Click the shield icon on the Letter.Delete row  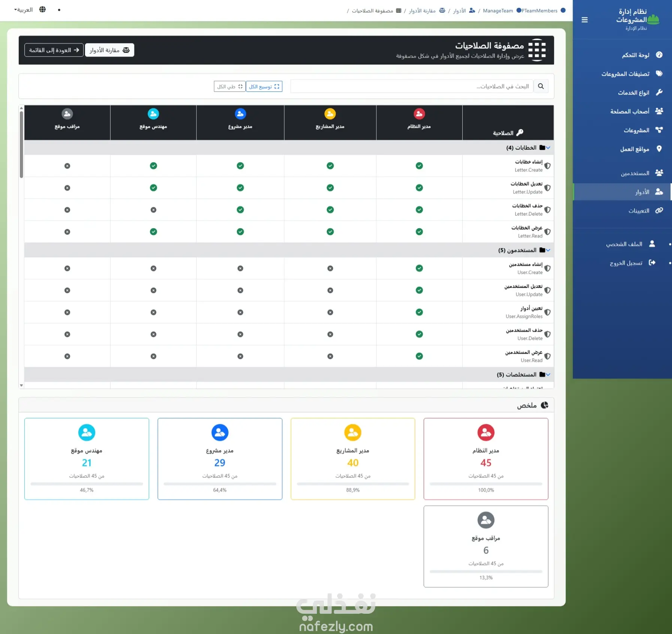(548, 210)
